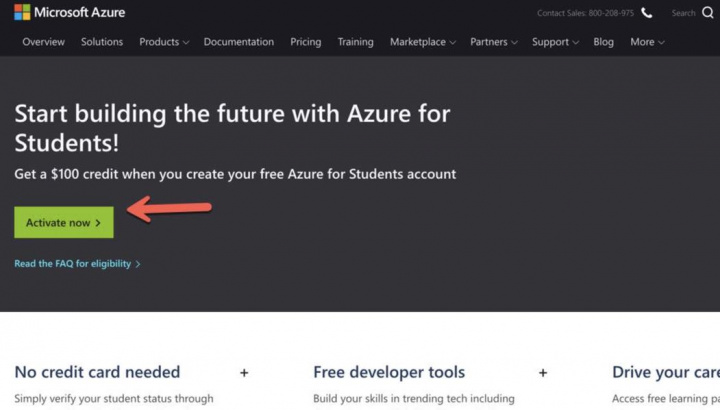Screen dimensions: 720x410
Task: Navigate to Documentation
Action: pyautogui.click(x=238, y=42)
